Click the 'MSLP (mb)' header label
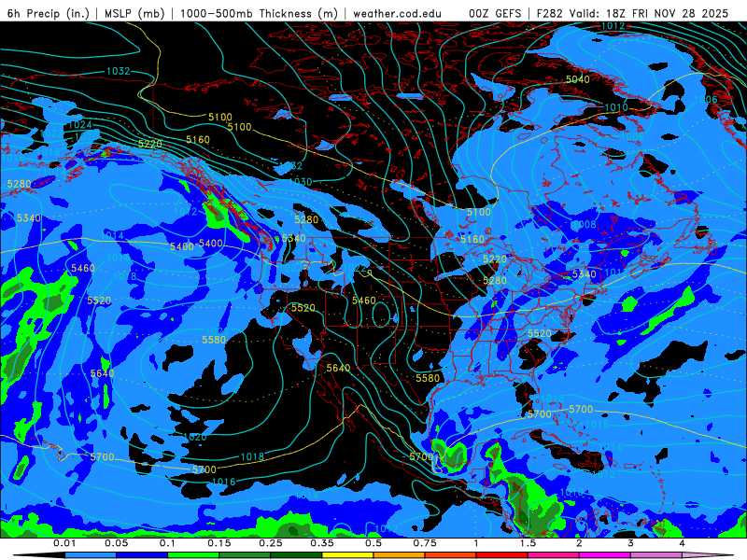 [134, 13]
